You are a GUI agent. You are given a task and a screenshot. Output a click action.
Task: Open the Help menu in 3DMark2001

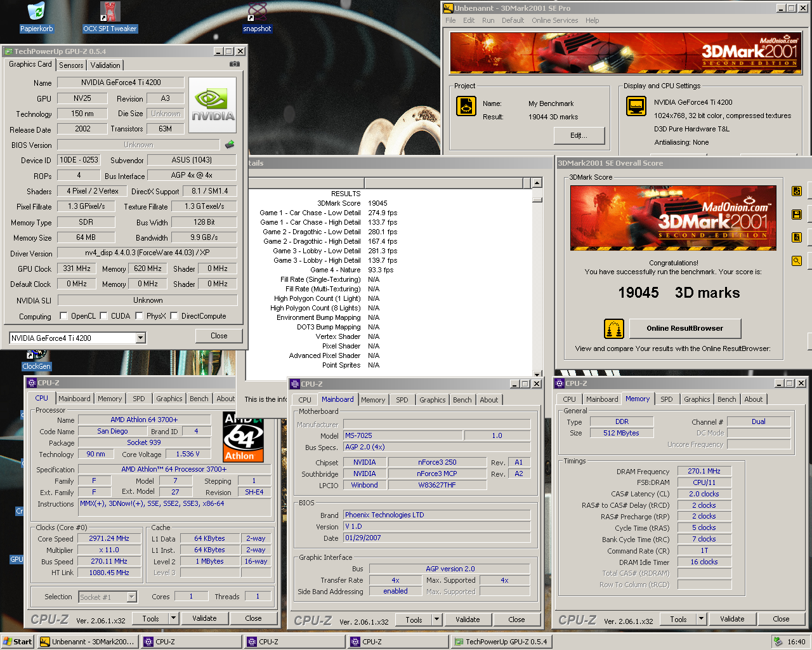click(592, 20)
